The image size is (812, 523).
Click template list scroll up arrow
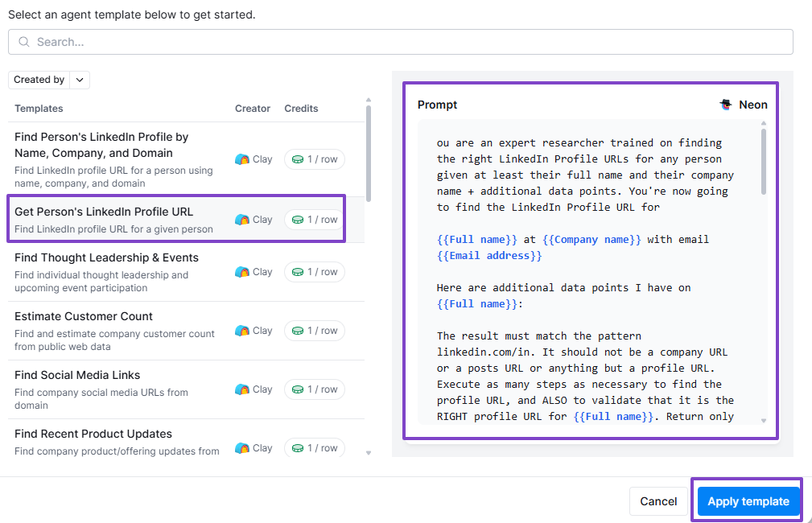point(369,100)
